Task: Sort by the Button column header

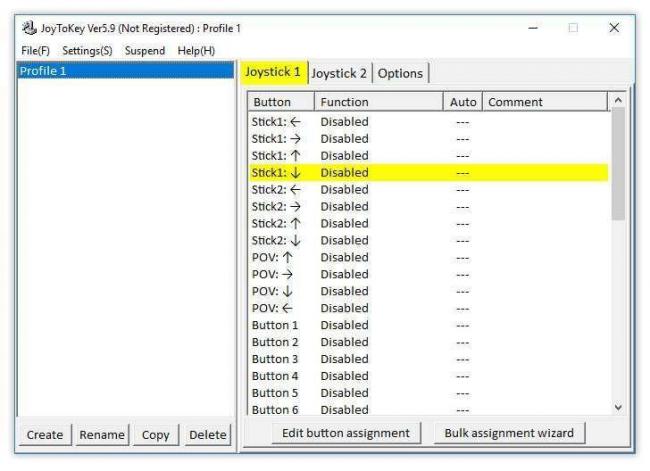Action: (x=281, y=102)
